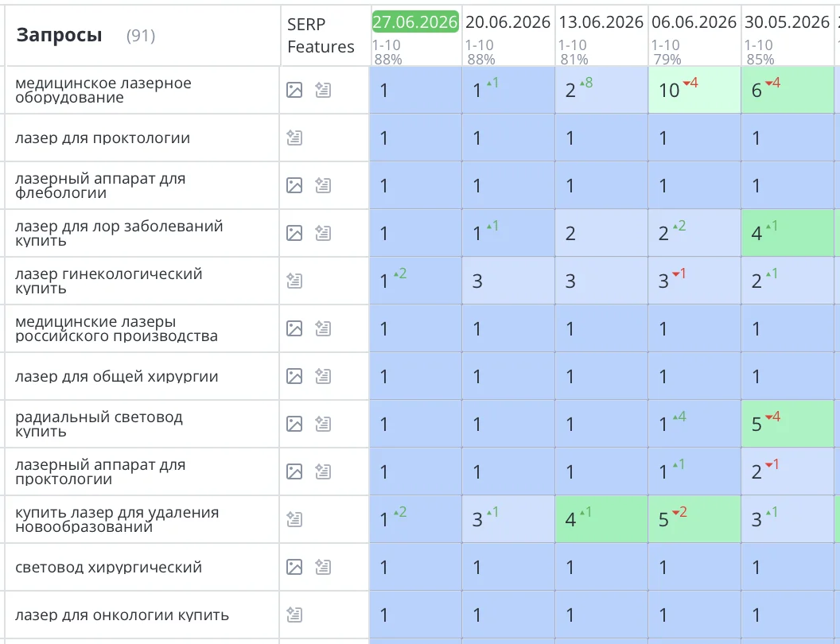Click the SERP Features column header

tap(321, 35)
